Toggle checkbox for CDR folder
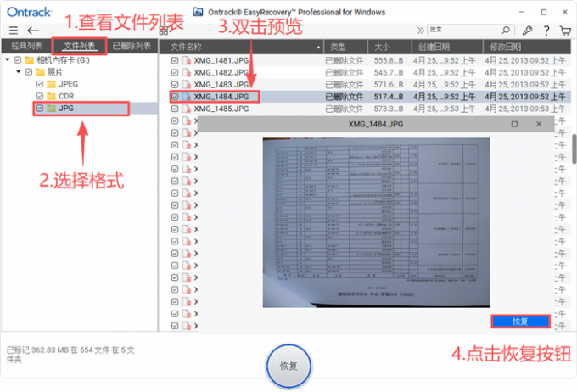Image resolution: width=577 pixels, height=392 pixels. coord(40,97)
